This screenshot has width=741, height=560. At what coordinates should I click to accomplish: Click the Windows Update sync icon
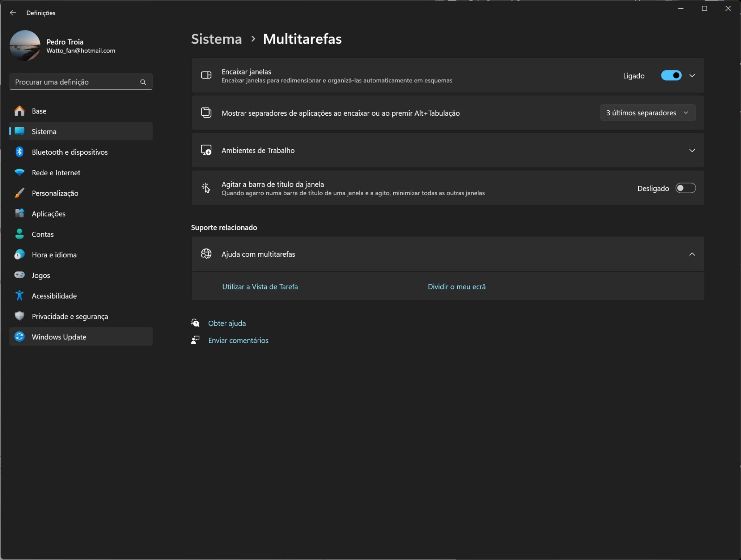click(x=20, y=337)
